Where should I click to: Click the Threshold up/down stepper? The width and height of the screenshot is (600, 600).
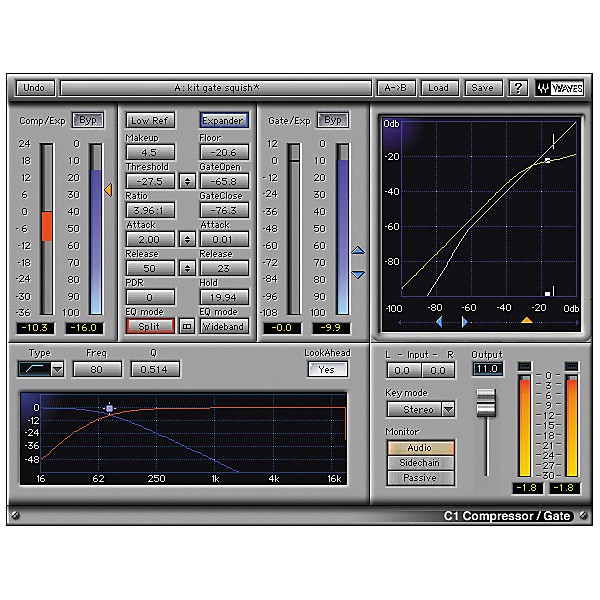pos(187,181)
